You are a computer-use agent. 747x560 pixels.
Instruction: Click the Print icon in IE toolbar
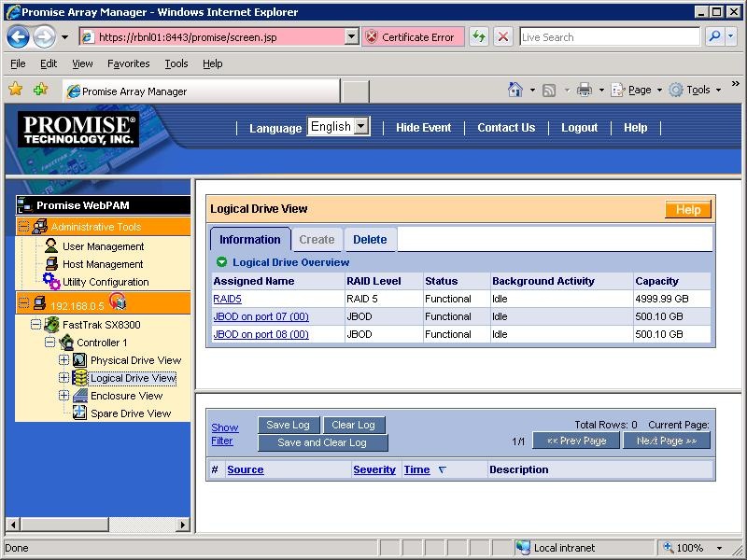click(585, 90)
